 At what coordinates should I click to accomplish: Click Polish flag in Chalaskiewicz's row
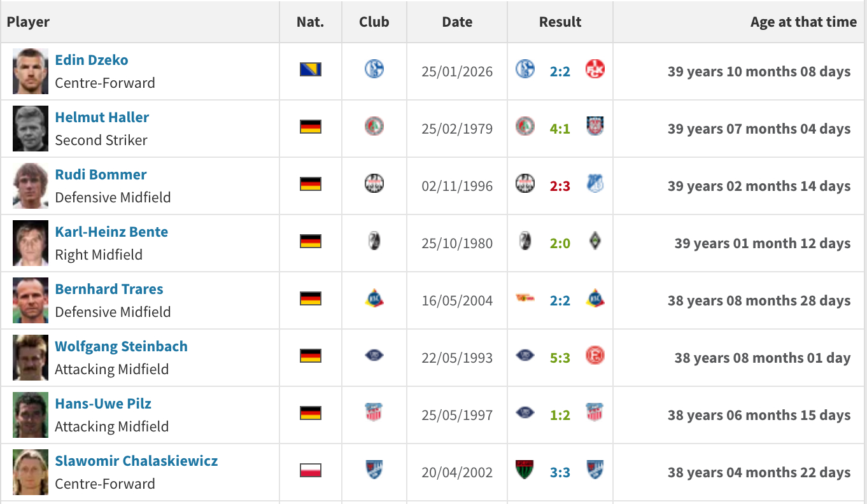tap(311, 470)
